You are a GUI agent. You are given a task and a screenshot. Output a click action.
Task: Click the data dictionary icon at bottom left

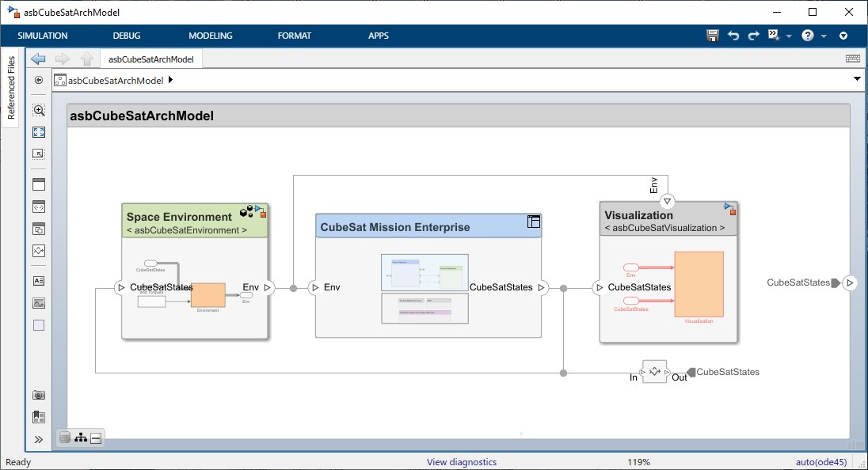(x=64, y=437)
